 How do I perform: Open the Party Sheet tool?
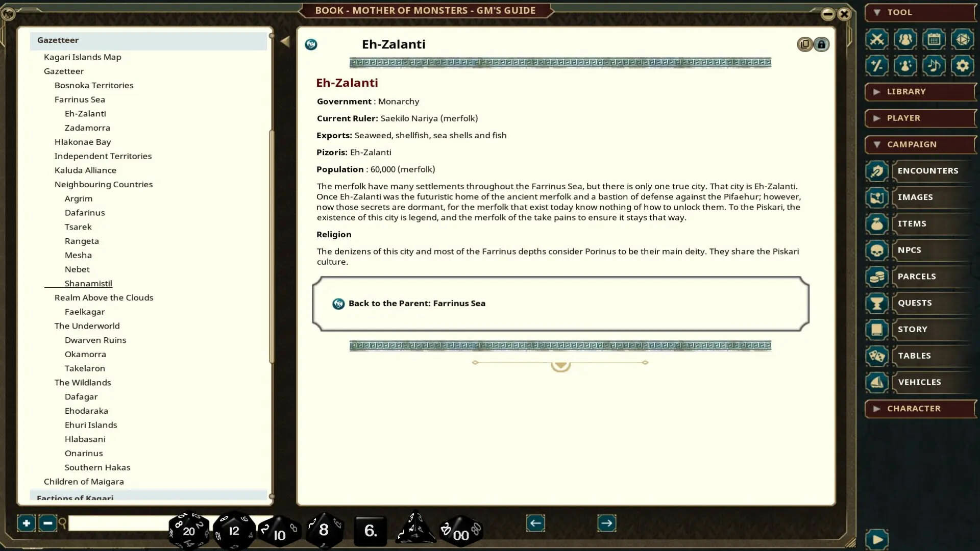coord(905,39)
